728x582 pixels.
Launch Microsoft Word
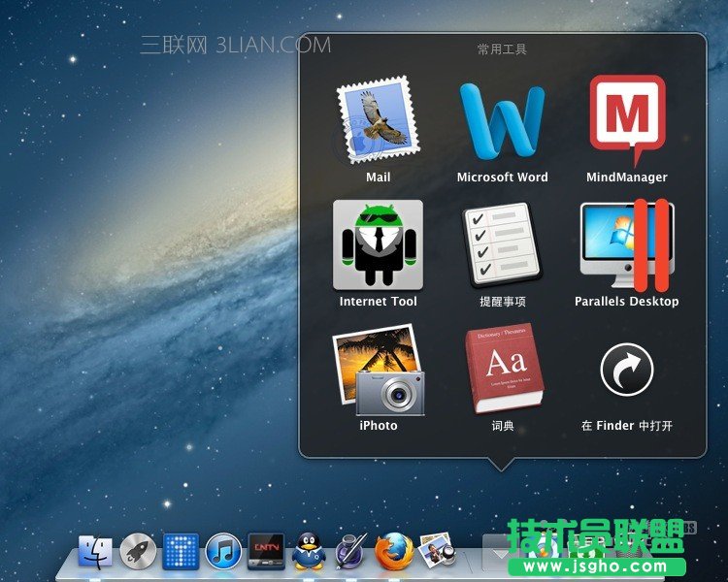[502, 122]
